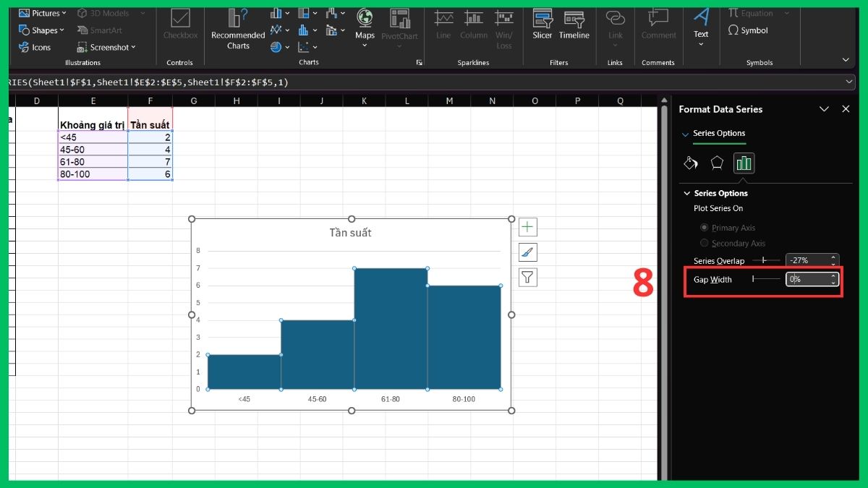Screen dimensions: 868x488
Task: Open the Shapes dropdown
Action: tap(41, 30)
